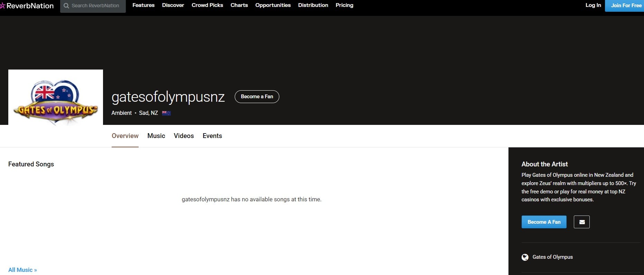Click the Log In link

tap(593, 5)
